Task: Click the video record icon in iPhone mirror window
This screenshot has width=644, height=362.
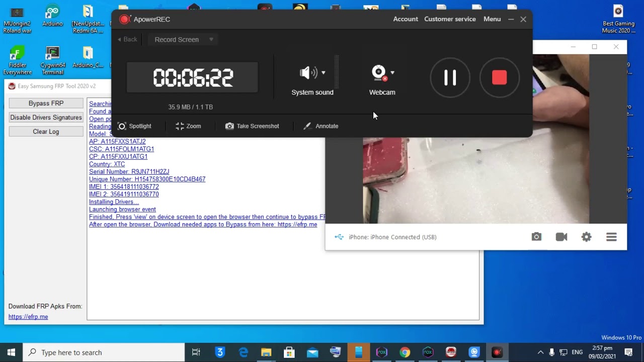Action: pyautogui.click(x=561, y=237)
